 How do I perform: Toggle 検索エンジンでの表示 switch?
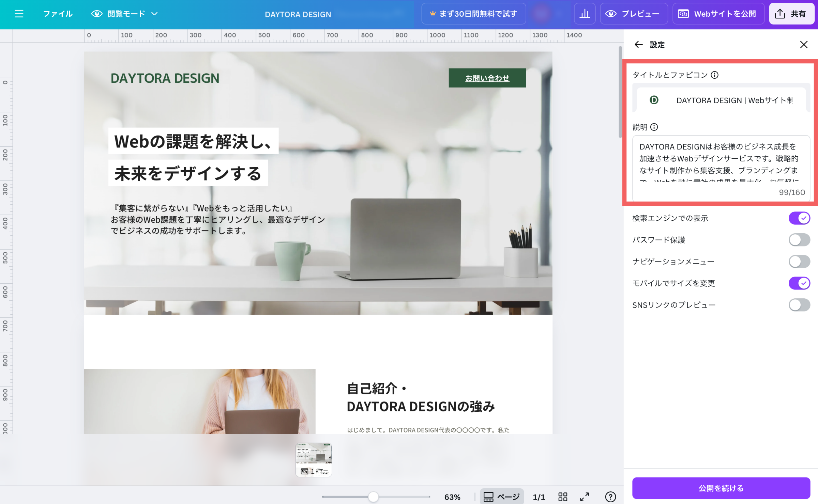pos(799,218)
